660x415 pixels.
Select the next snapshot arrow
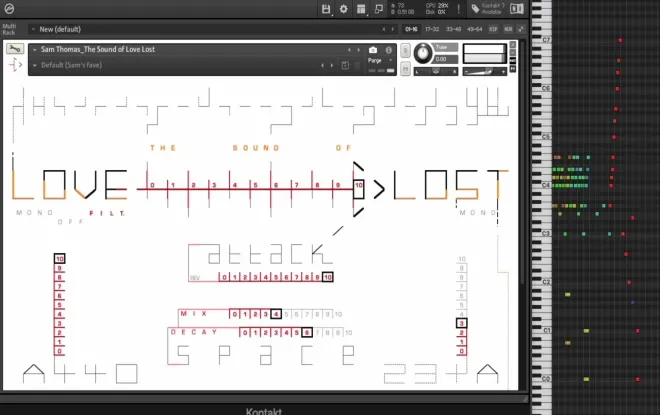click(x=332, y=65)
